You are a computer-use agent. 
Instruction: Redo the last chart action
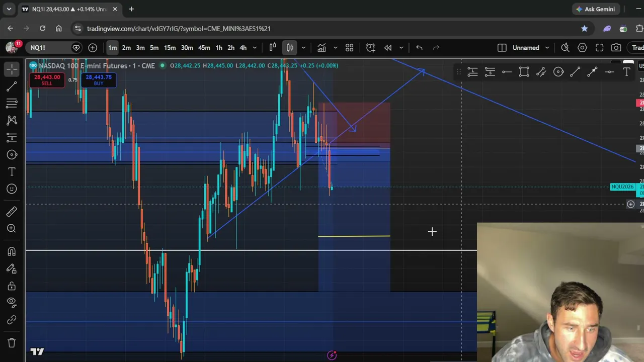pyautogui.click(x=436, y=48)
